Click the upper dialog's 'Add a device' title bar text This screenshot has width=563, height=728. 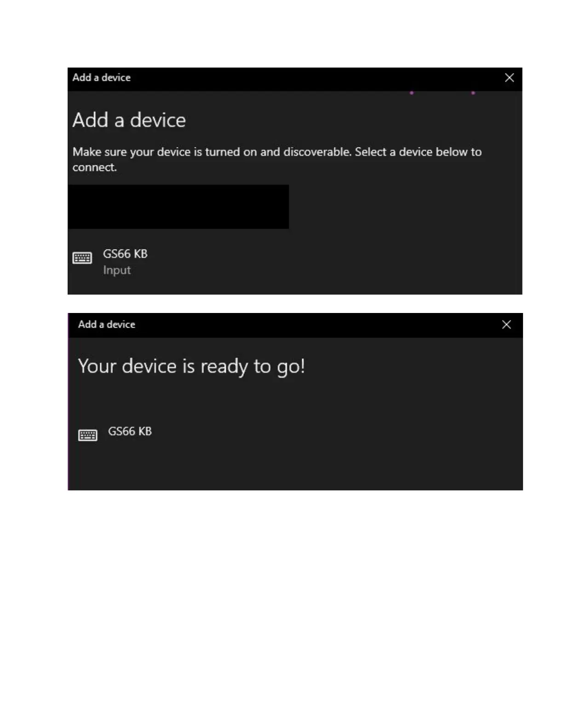pyautogui.click(x=101, y=77)
